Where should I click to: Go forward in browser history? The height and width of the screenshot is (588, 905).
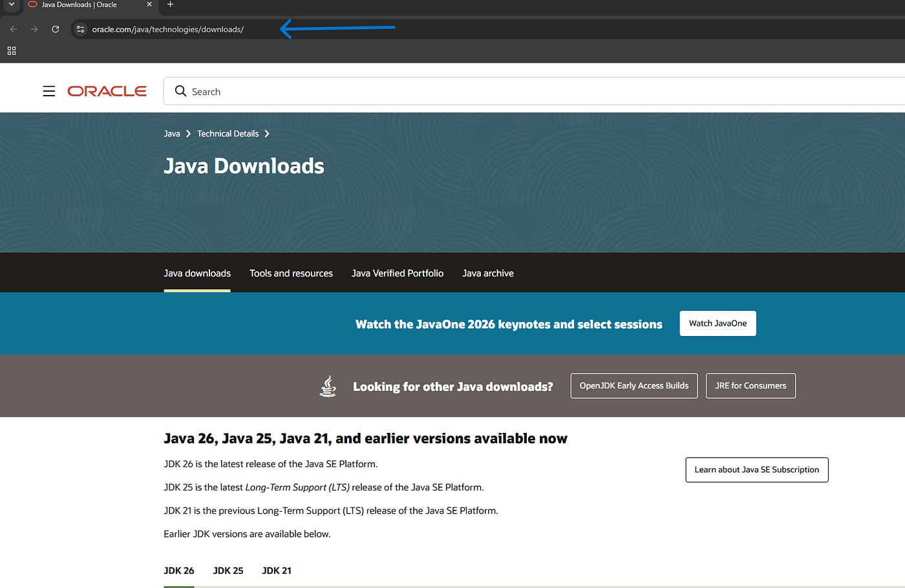pos(34,29)
